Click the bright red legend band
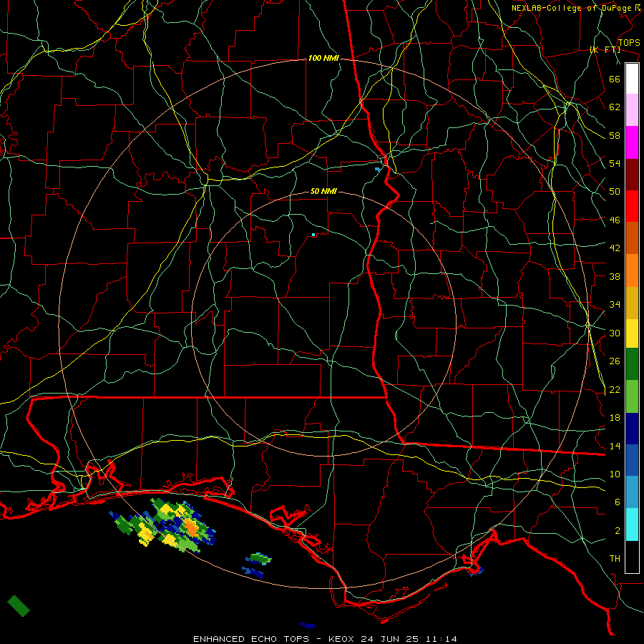 tap(632, 206)
